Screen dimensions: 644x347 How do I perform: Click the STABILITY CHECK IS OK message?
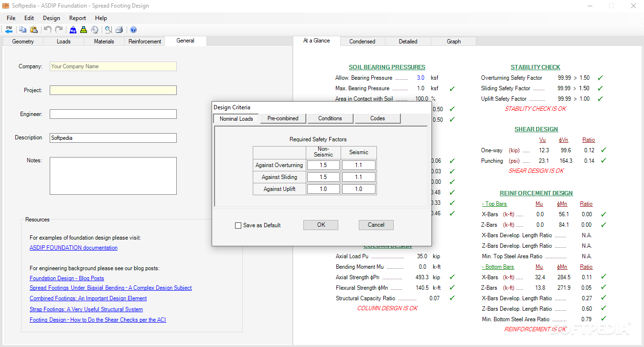535,109
